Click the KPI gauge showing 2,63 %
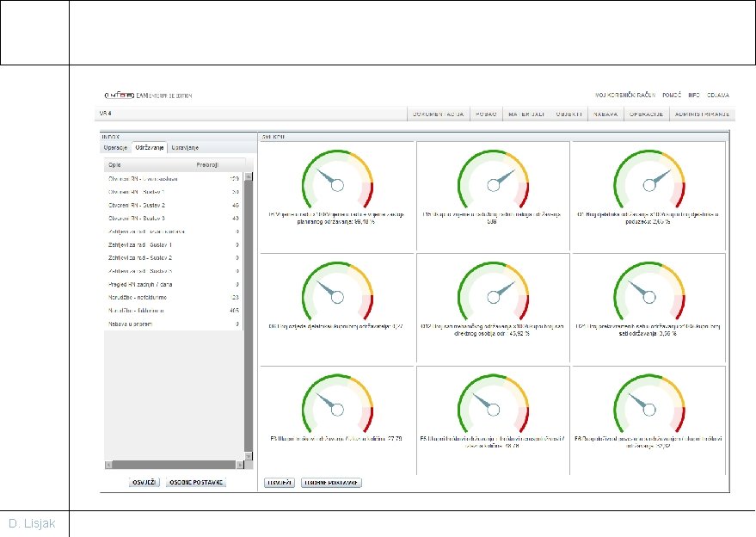756x537 pixels. pyautogui.click(x=649, y=180)
